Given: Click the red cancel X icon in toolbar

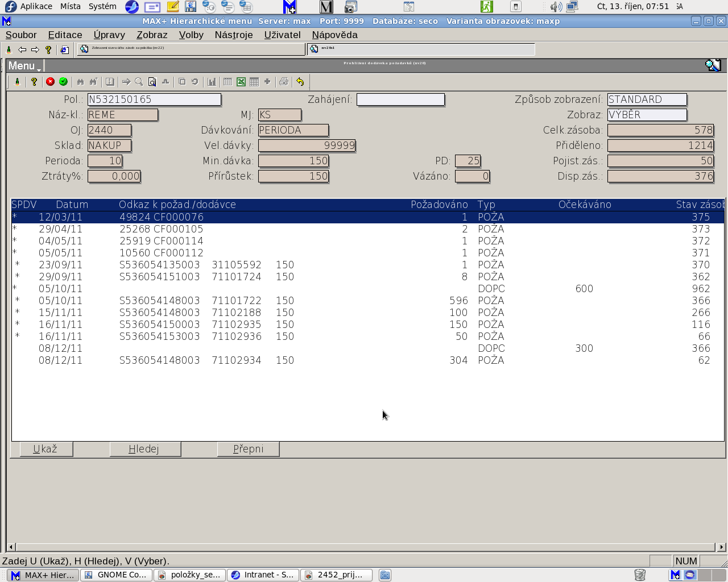Looking at the screenshot, I should [50, 82].
